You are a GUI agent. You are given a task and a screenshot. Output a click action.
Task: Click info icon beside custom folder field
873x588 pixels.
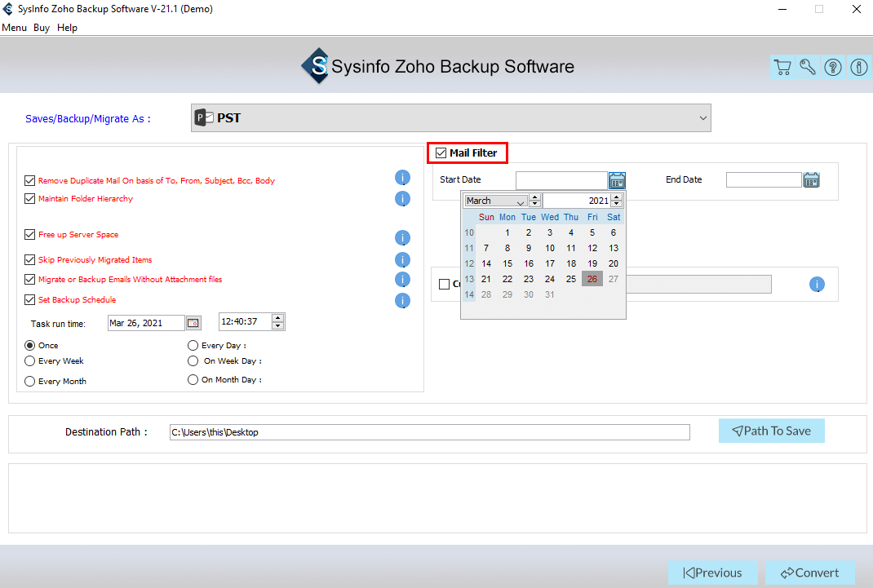817,285
